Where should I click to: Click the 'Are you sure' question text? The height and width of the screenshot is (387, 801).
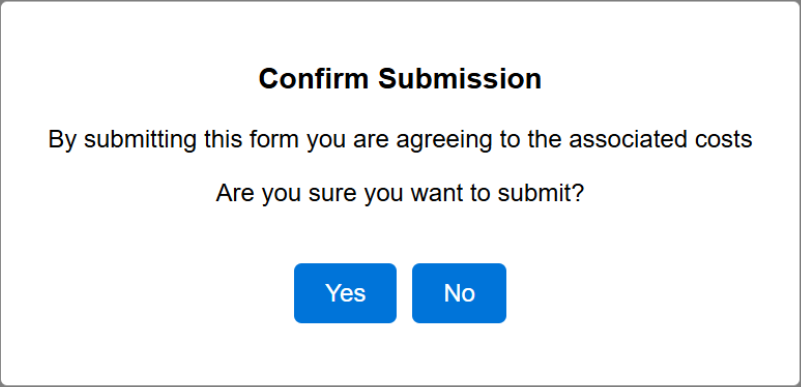pyautogui.click(x=400, y=194)
